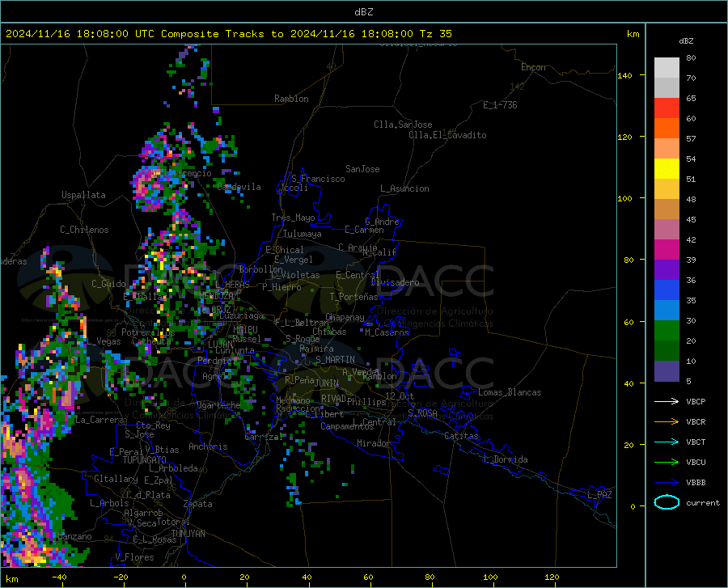Select the bright green swatch below 30 dBZ
The width and height of the screenshot is (728, 588).
tap(667, 331)
